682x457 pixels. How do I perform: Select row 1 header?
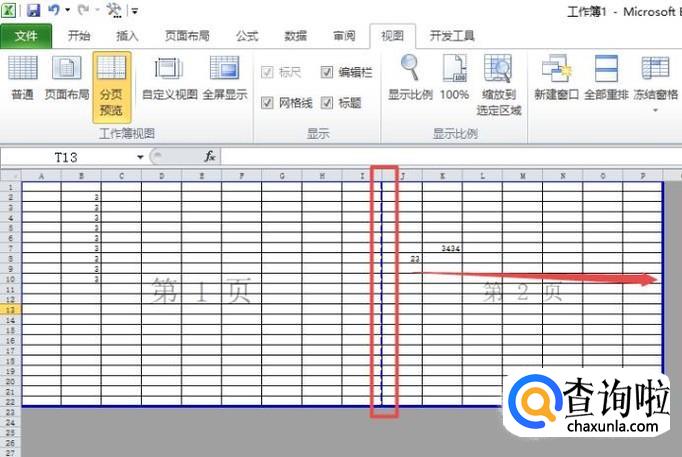pyautogui.click(x=10, y=187)
